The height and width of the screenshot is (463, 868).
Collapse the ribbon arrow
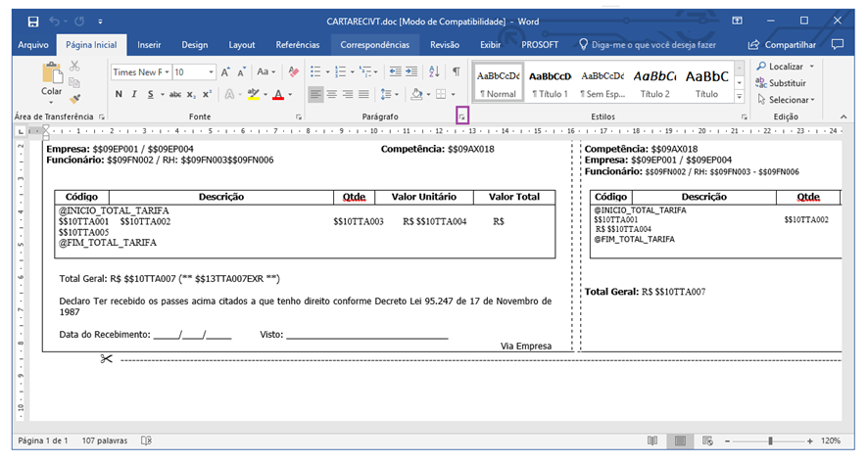click(x=844, y=116)
